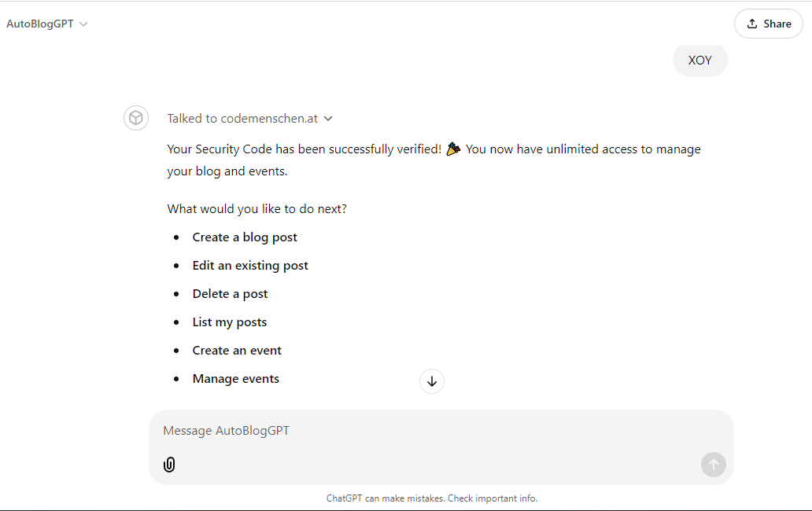Click the List my posts item
Screen dimensions: 812x511
(x=230, y=322)
